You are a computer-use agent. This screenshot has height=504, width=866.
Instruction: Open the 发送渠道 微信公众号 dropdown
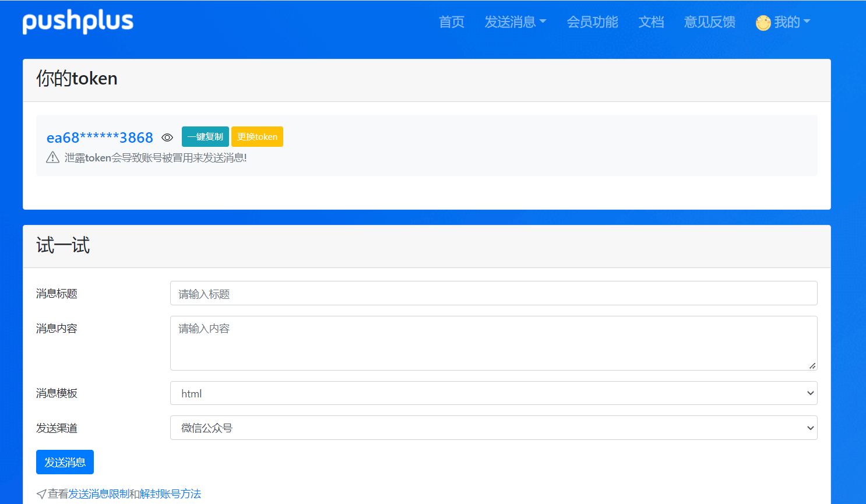(494, 428)
